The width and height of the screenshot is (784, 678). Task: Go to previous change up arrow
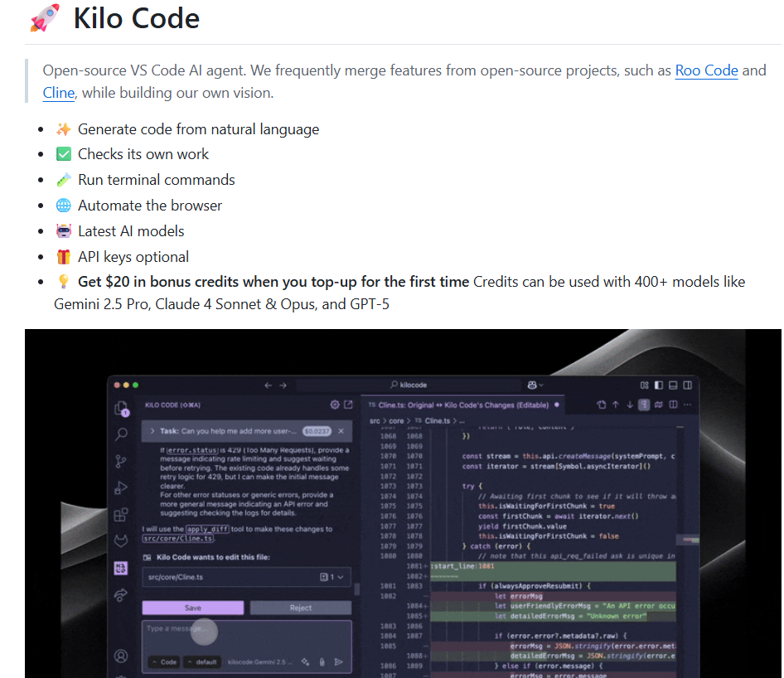[616, 404]
